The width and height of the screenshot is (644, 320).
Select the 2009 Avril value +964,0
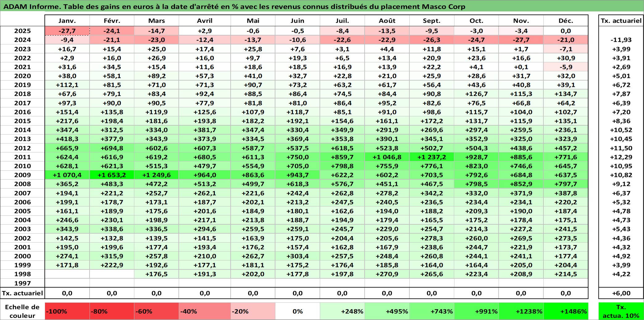(x=205, y=175)
